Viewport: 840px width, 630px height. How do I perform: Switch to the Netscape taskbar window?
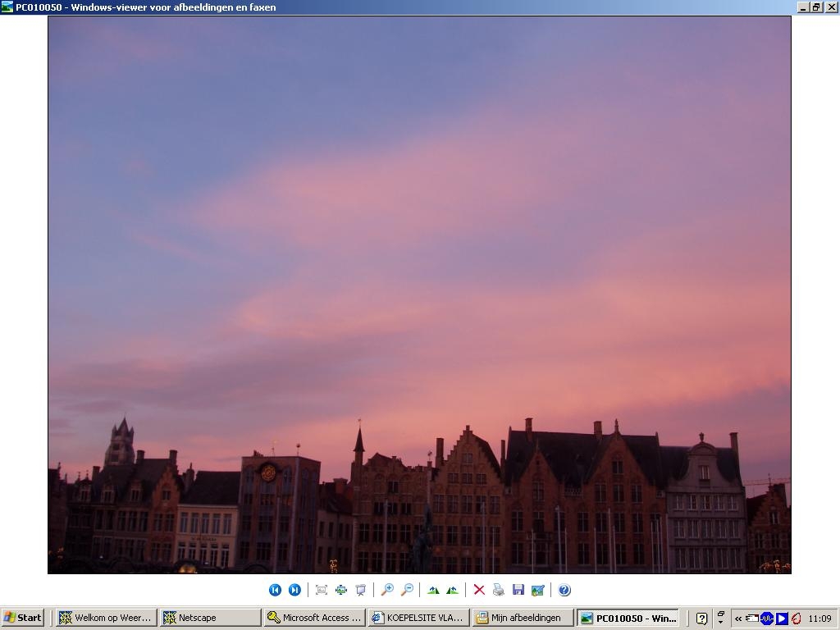(211, 618)
